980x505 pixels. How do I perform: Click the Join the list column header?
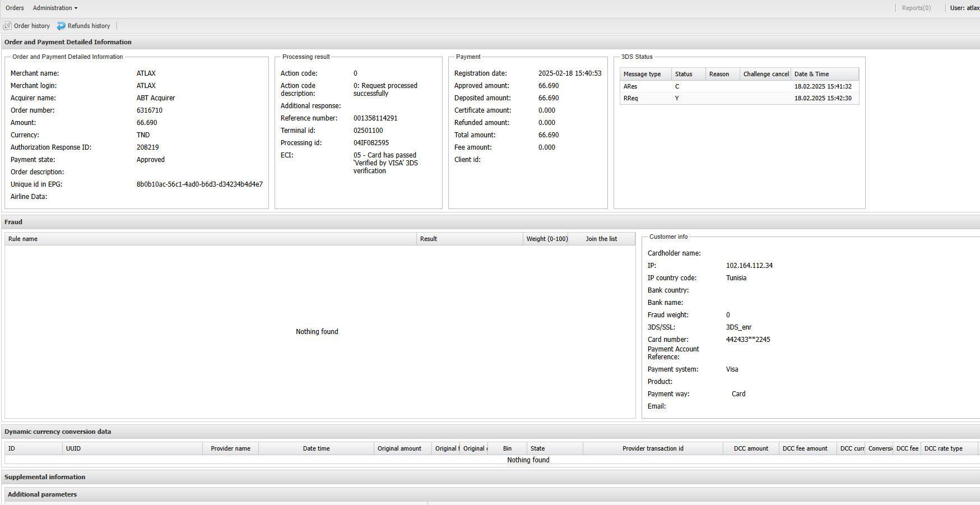tap(601, 239)
